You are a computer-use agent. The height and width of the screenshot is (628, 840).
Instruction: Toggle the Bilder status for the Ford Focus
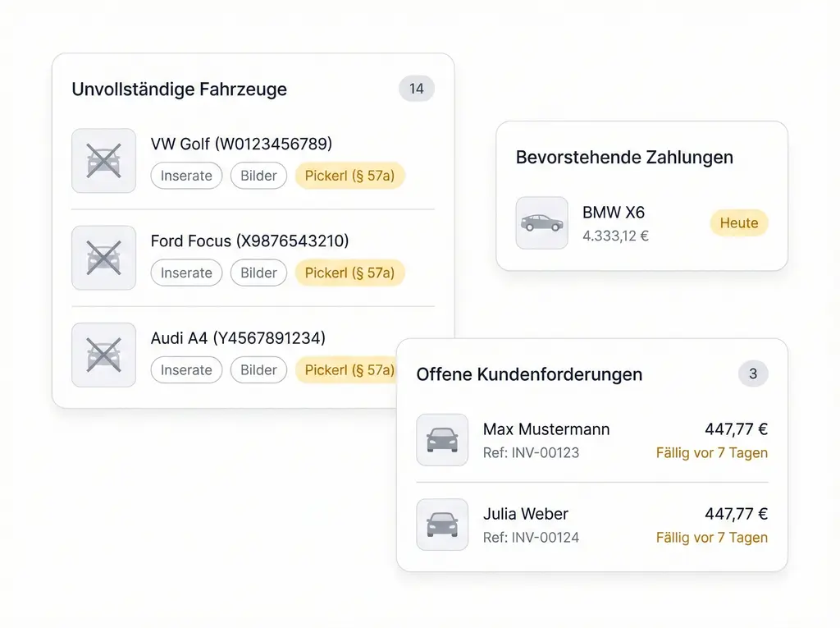[258, 273]
